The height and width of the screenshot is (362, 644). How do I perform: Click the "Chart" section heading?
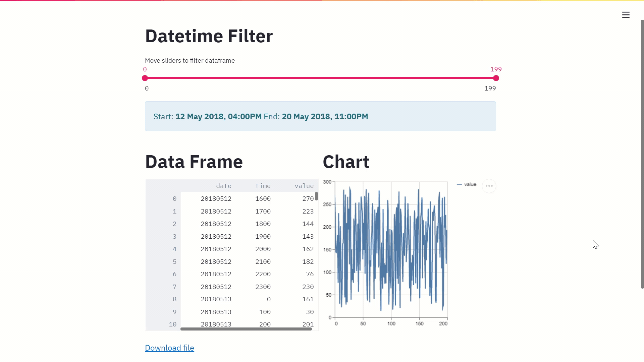click(x=346, y=162)
